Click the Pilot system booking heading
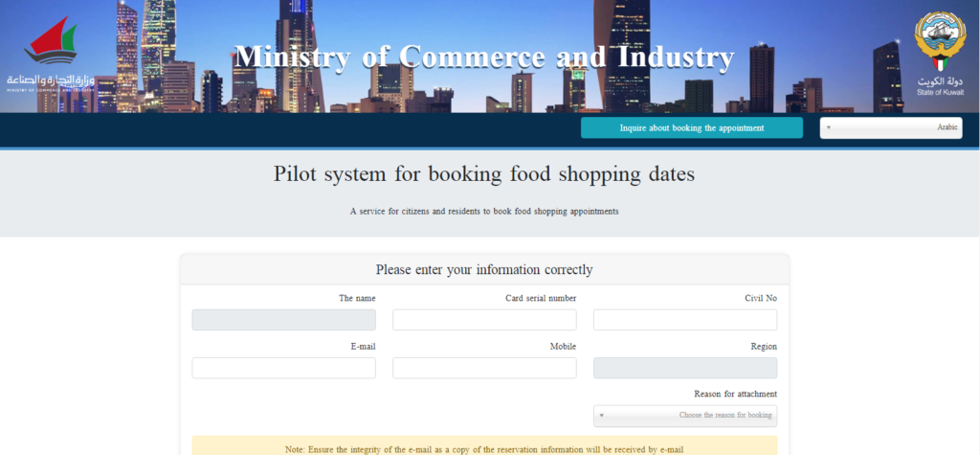The image size is (980, 455). point(484,174)
